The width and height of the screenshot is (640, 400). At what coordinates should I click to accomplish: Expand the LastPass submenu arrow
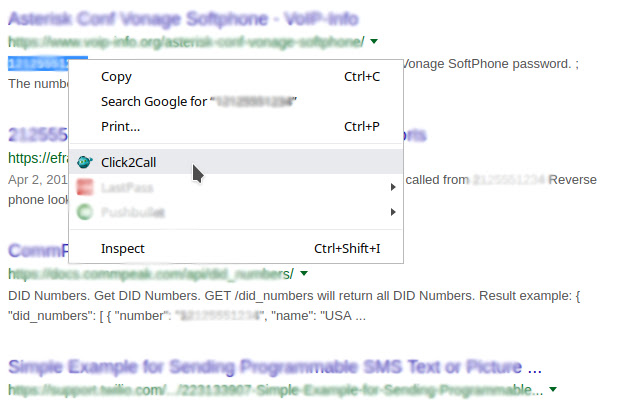pyautogui.click(x=393, y=187)
